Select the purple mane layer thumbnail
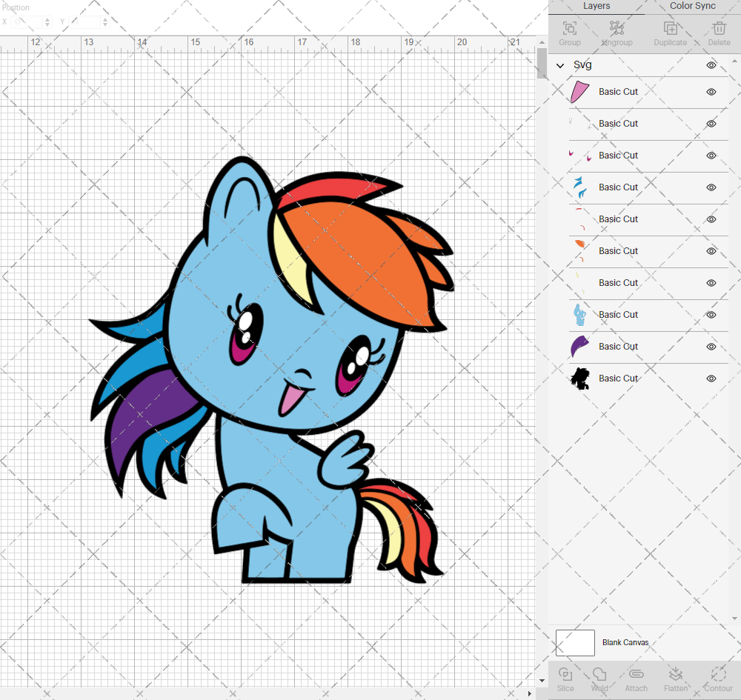The width and height of the screenshot is (741, 700). click(x=580, y=346)
